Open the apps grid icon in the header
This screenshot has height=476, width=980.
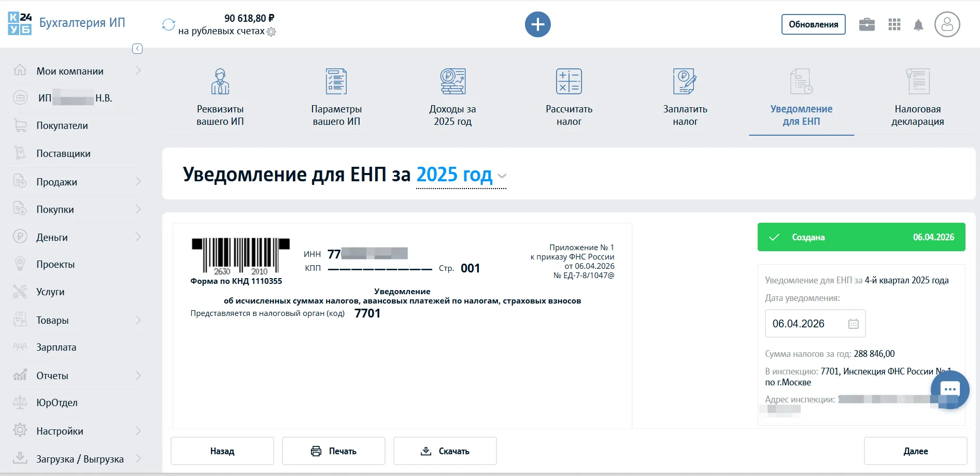tap(894, 24)
